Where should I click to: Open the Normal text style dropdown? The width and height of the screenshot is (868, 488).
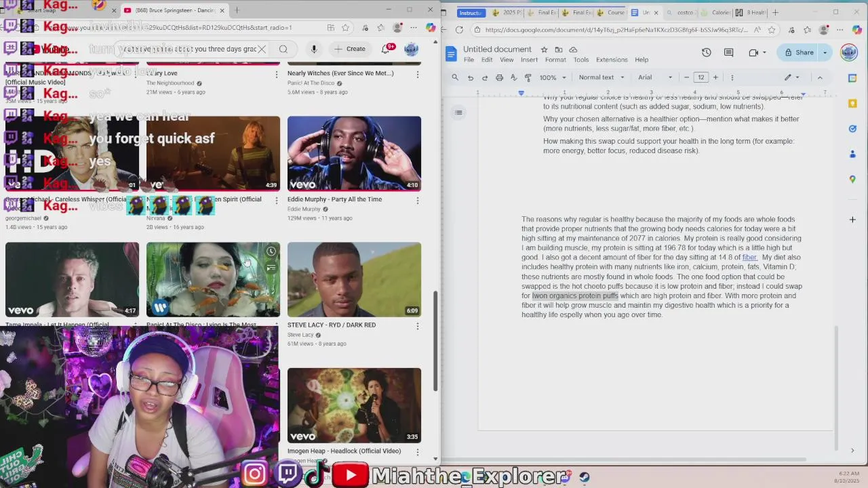[601, 77]
